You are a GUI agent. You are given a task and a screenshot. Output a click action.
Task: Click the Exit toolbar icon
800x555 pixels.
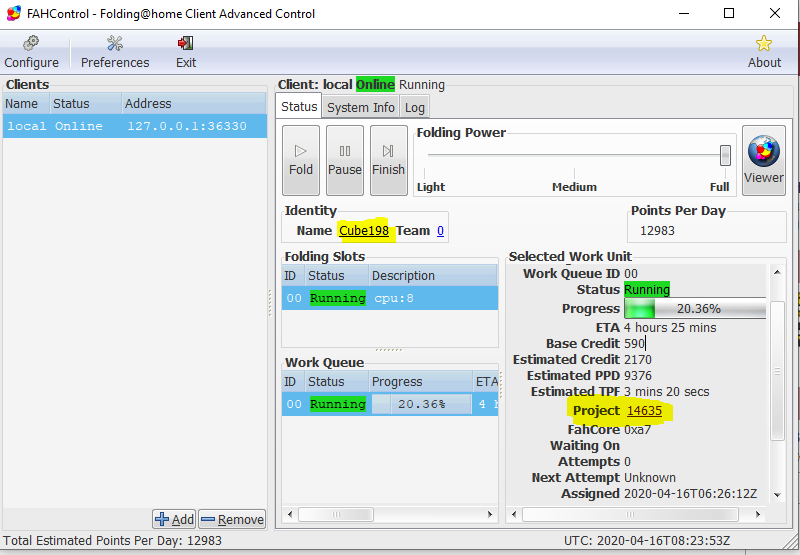(x=186, y=52)
